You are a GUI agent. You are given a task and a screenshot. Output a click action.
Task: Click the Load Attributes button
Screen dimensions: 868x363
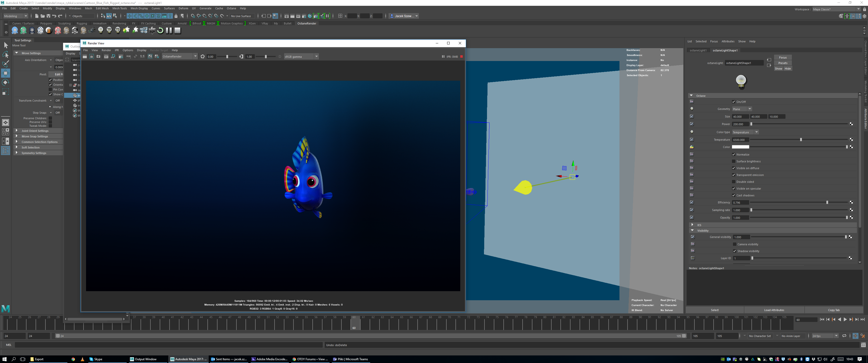pos(774,310)
